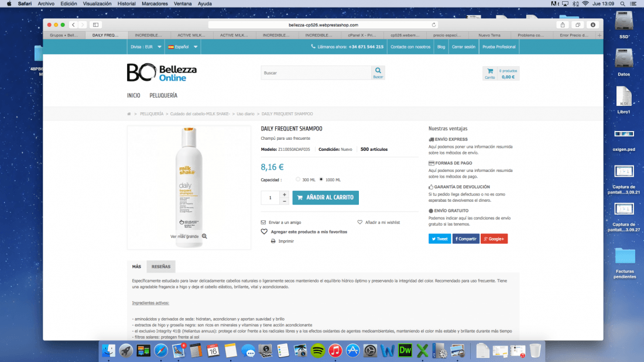
Task: Show all tabs overview button
Action: pyautogui.click(x=578, y=25)
